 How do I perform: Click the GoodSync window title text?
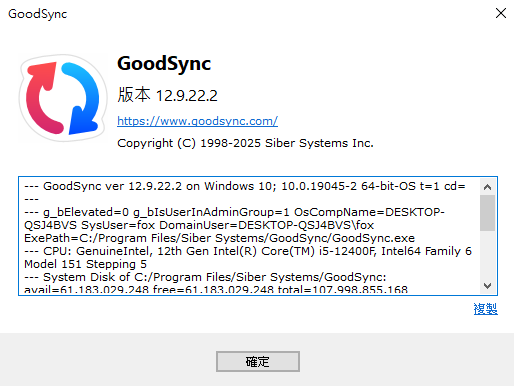tap(38, 14)
